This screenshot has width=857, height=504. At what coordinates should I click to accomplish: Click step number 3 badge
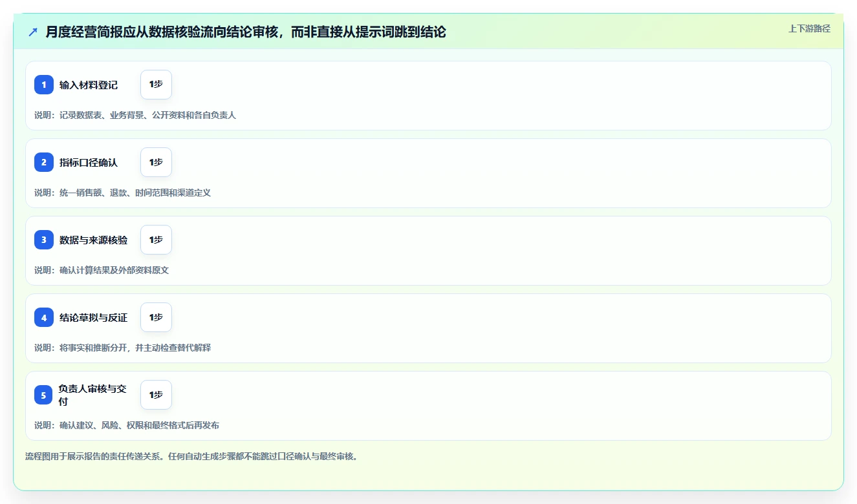tap(44, 240)
